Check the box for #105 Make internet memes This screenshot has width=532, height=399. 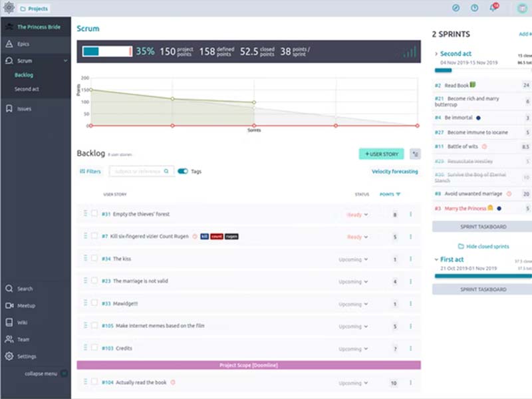[x=94, y=325]
